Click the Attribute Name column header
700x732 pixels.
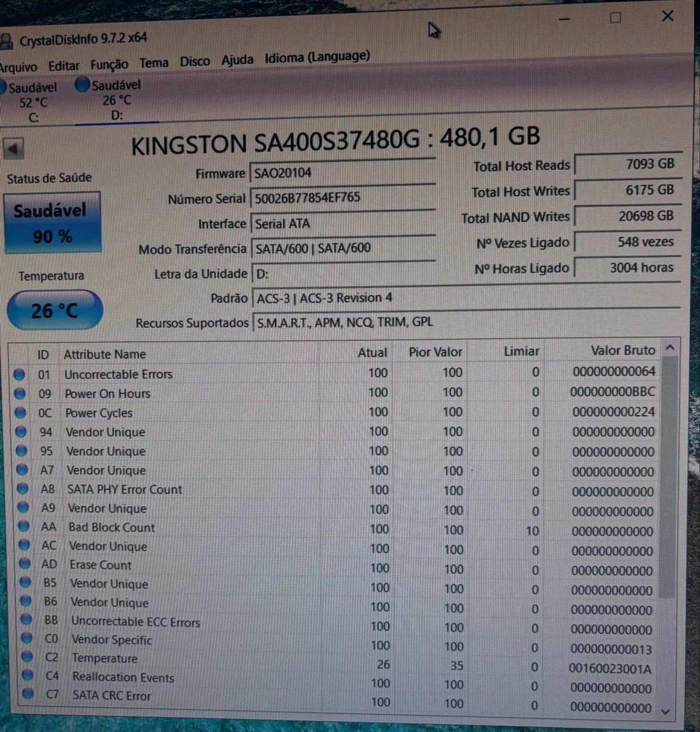(x=105, y=354)
